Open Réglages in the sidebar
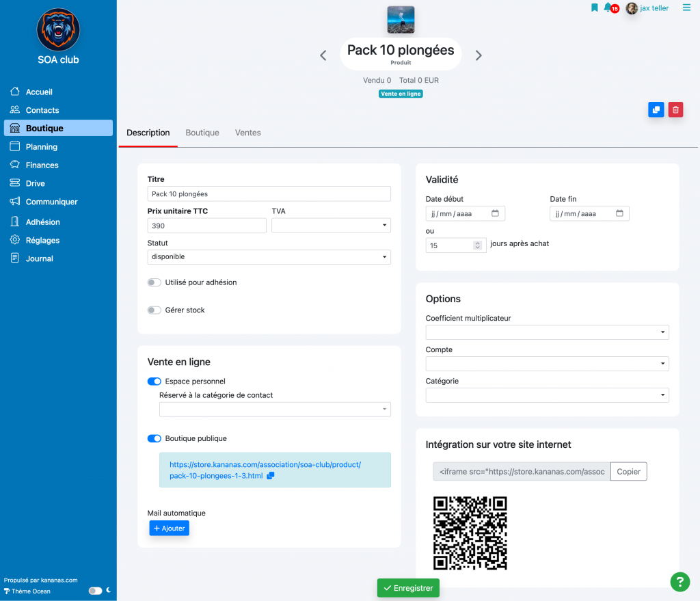Viewport: 700px width, 601px height. coord(58,240)
